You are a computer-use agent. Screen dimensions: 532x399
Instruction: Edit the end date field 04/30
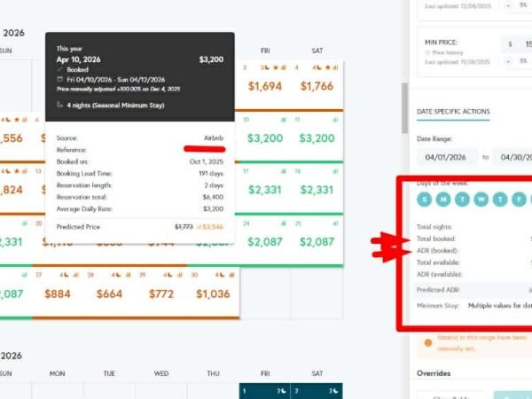512,156
